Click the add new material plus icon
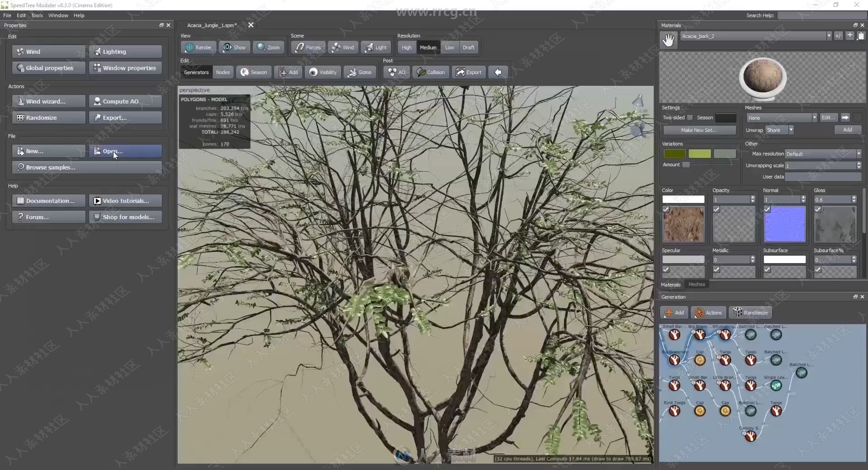The width and height of the screenshot is (868, 470). 850,36
